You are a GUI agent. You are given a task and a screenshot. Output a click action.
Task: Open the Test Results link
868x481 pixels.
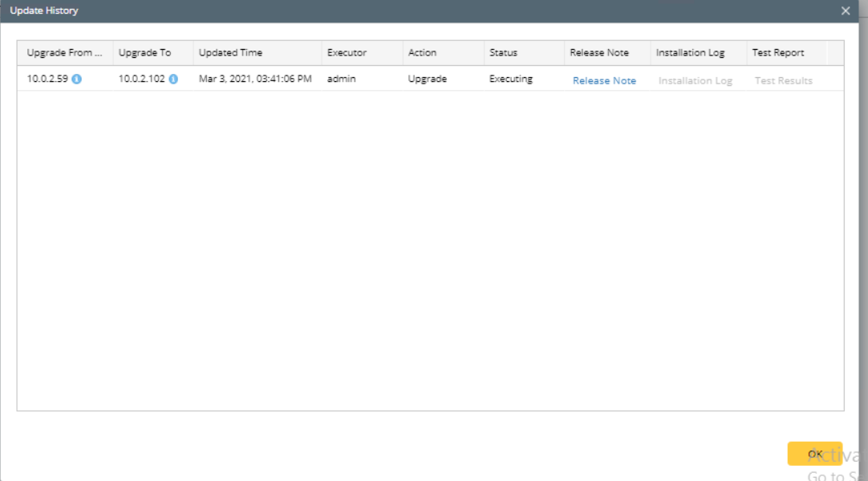tap(783, 81)
